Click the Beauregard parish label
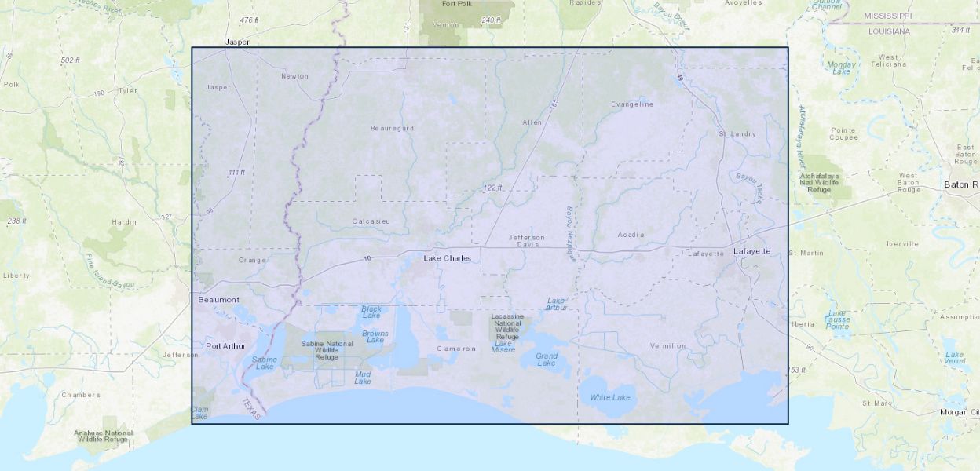This screenshot has height=471, width=980. click(x=392, y=128)
